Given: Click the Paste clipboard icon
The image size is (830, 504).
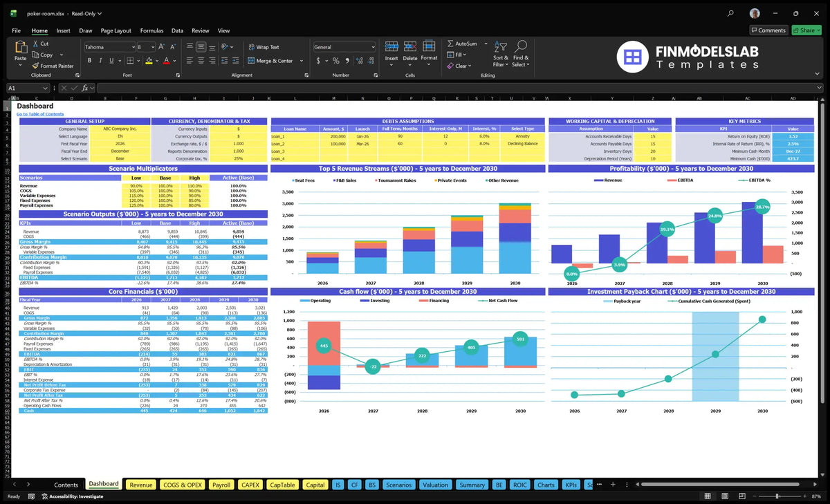Looking at the screenshot, I should pyautogui.click(x=20, y=48).
